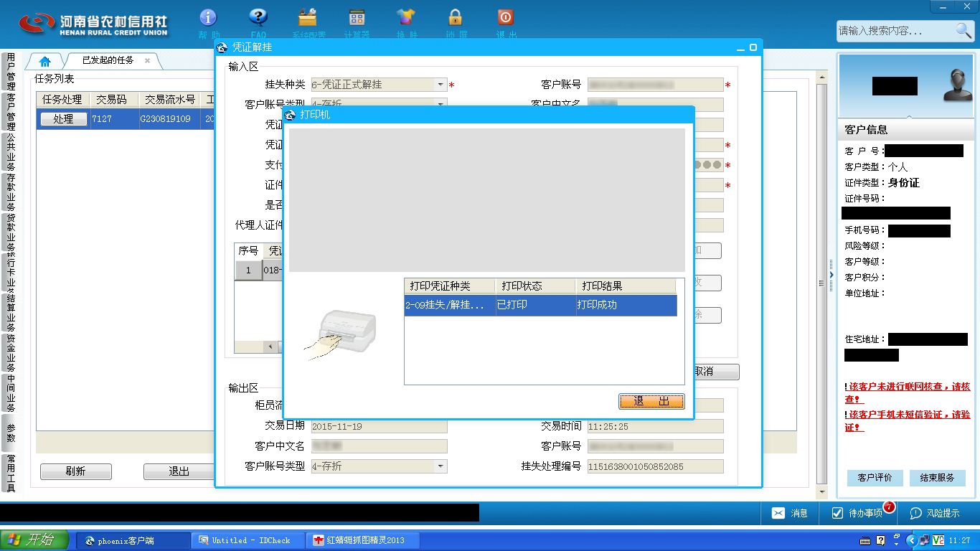Close the 已发起的任务 tab with its x
Viewport: 980px width, 551px height.
pyautogui.click(x=148, y=60)
